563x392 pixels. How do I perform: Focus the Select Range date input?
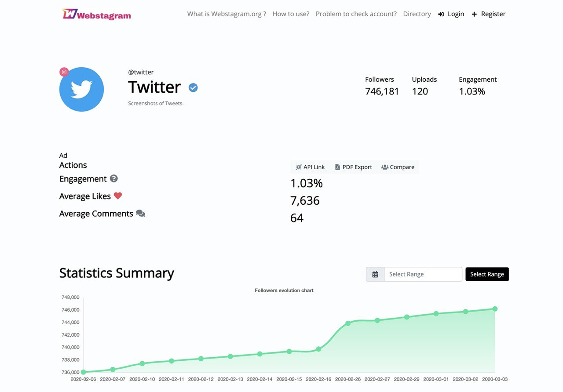(x=423, y=274)
